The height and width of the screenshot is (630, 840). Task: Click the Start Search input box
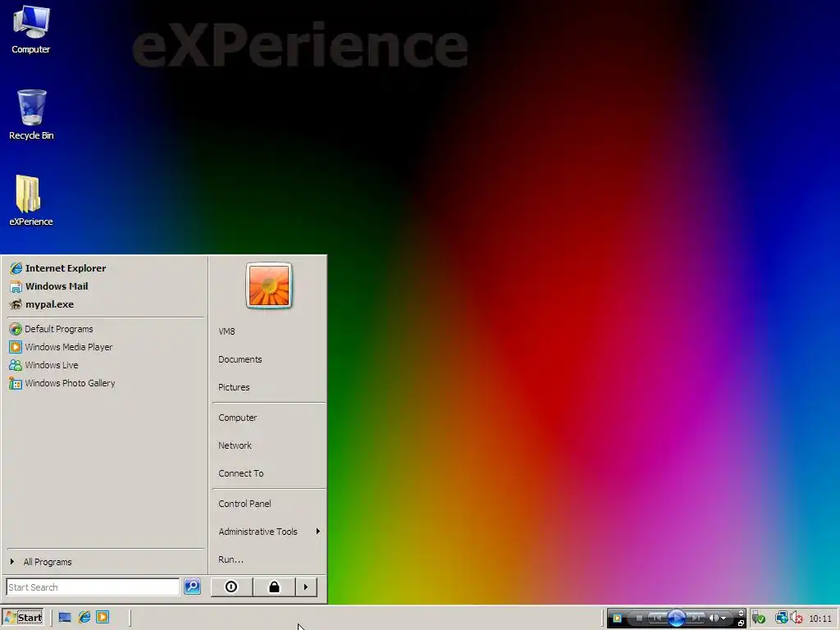click(x=93, y=587)
